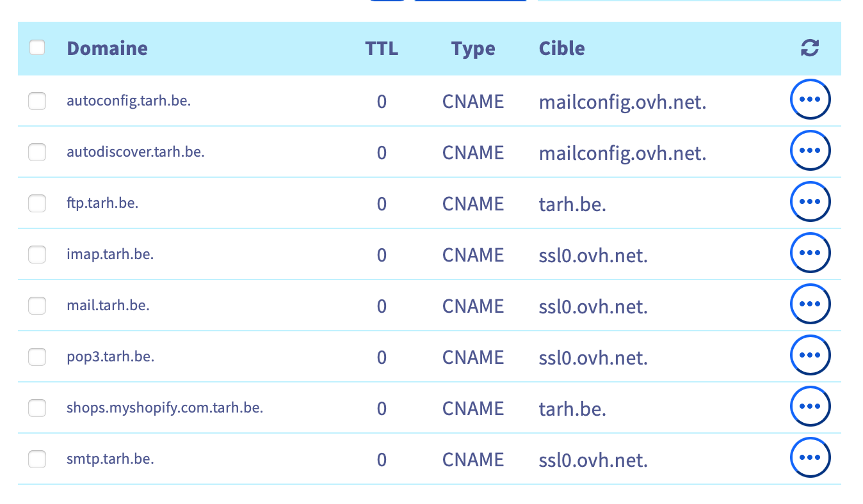Click three-dot button for imap.tarh.be record

click(x=811, y=253)
